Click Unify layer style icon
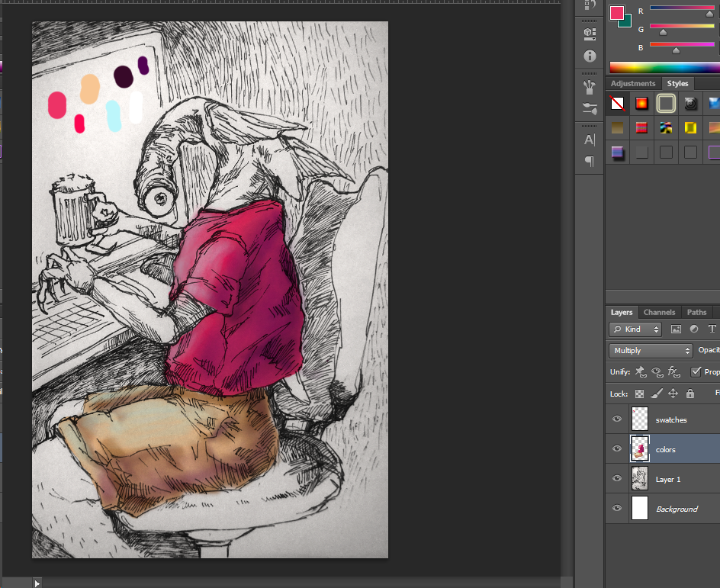The height and width of the screenshot is (588, 720). tap(673, 372)
